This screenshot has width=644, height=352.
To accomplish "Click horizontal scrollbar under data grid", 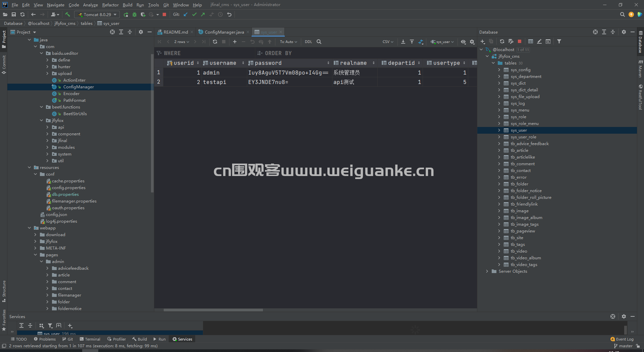I will coord(213,310).
